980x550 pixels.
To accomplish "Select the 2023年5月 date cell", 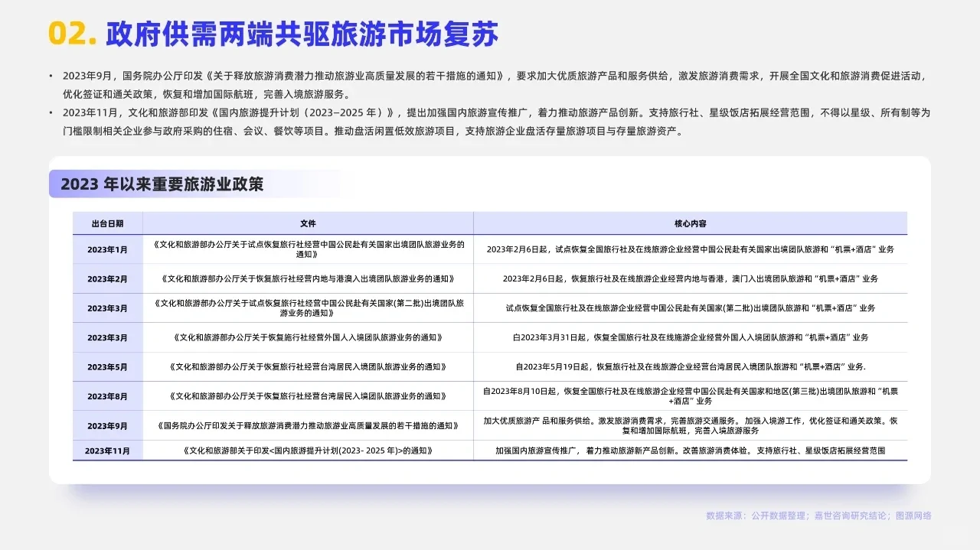I will coord(107,366).
